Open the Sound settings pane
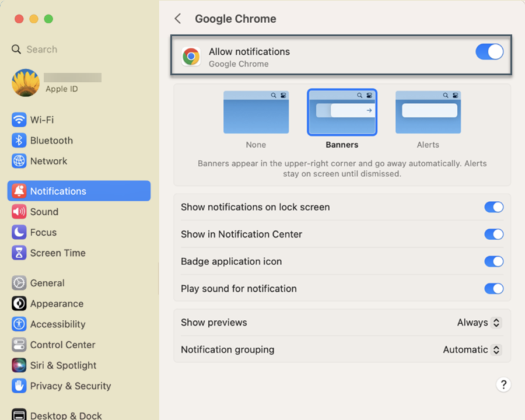Screen dimensions: 525x420 click(79, 212)
